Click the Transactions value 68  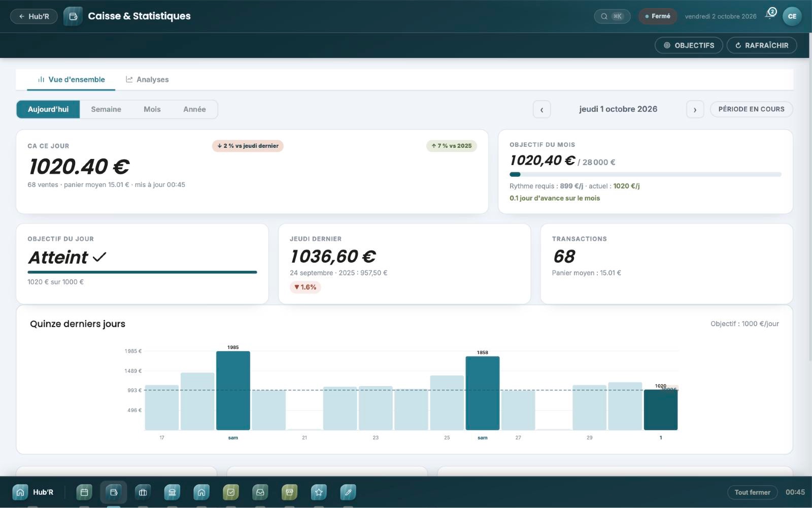(x=564, y=257)
